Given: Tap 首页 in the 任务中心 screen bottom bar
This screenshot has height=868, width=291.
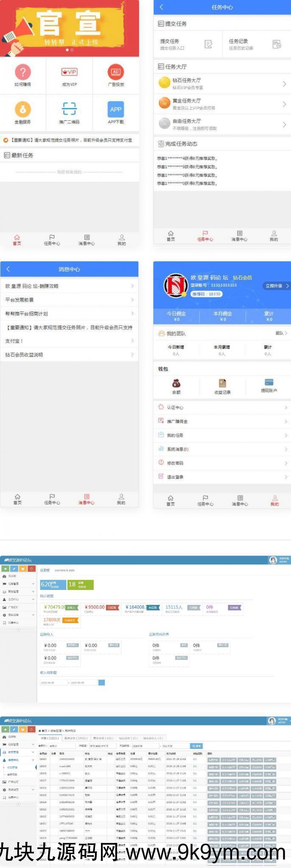Looking at the screenshot, I should pos(171,236).
